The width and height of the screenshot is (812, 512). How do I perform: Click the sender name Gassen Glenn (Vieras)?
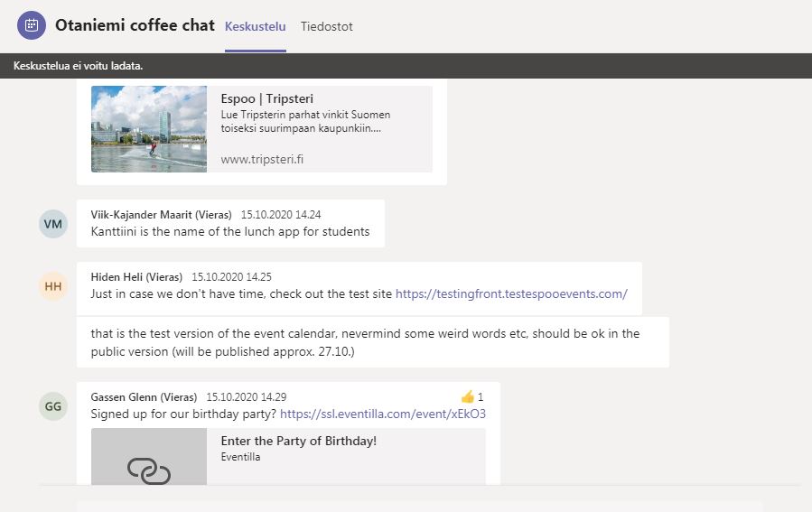point(144,396)
